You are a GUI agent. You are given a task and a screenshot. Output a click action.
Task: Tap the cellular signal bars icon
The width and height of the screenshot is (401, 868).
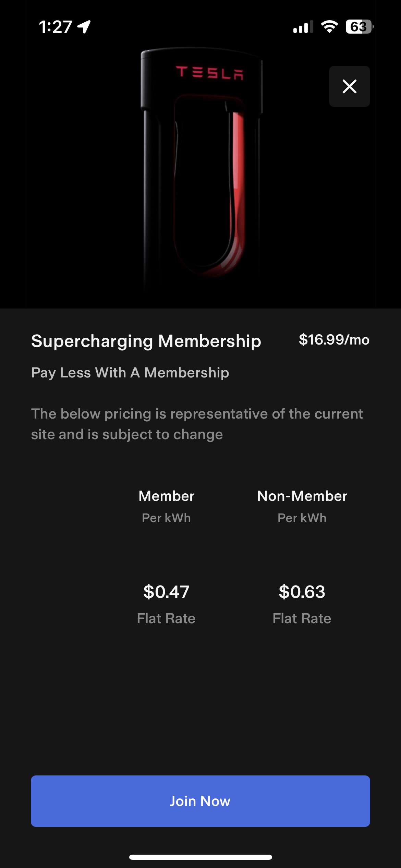(303, 27)
